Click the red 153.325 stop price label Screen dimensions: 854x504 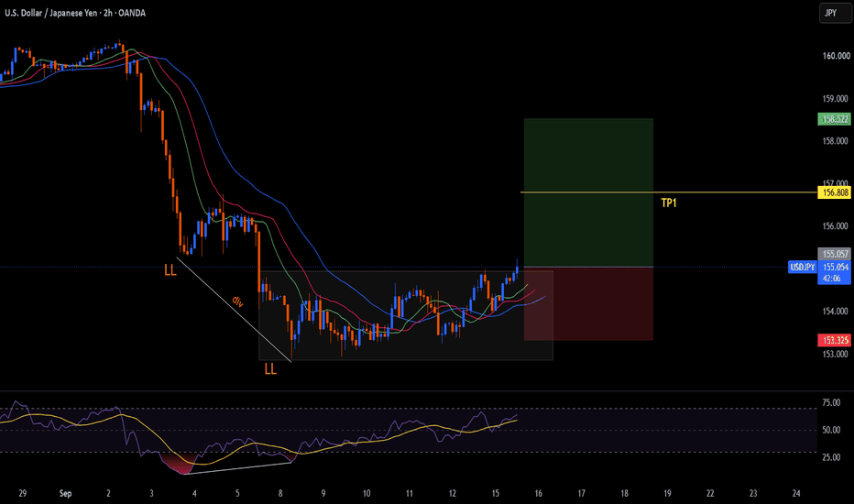point(835,340)
